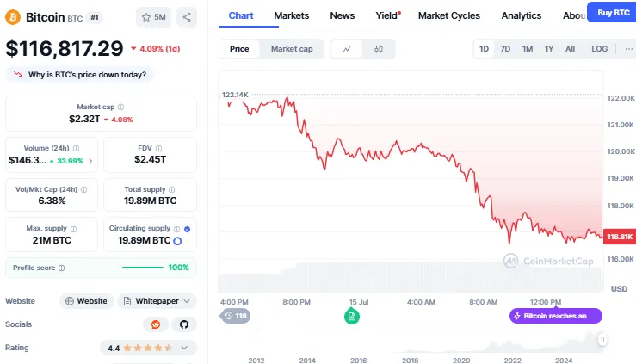The image size is (636, 364).
Task: Open the Reddit social link
Action: click(155, 324)
